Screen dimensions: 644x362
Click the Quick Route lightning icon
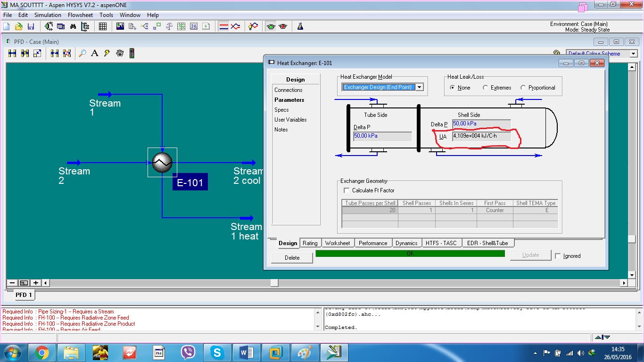[107, 53]
